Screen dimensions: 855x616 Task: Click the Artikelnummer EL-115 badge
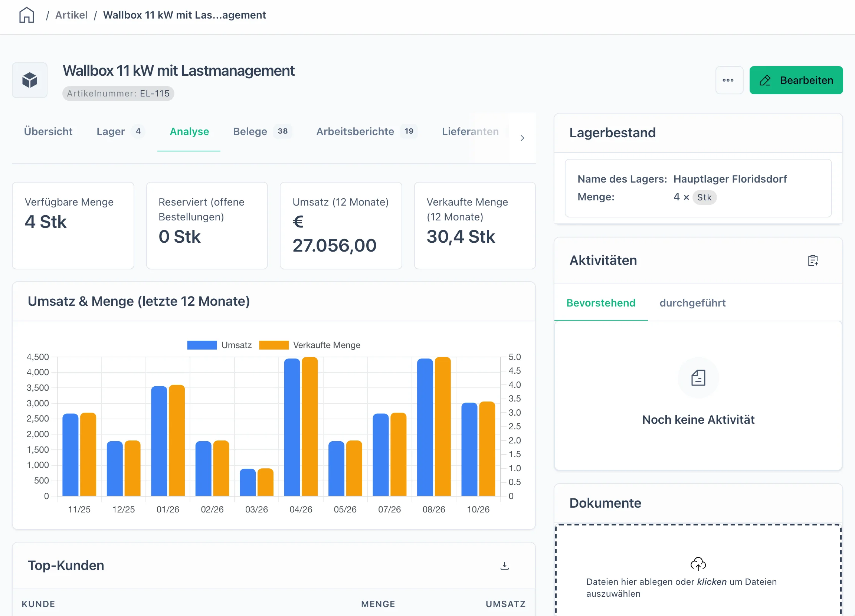pyautogui.click(x=118, y=94)
